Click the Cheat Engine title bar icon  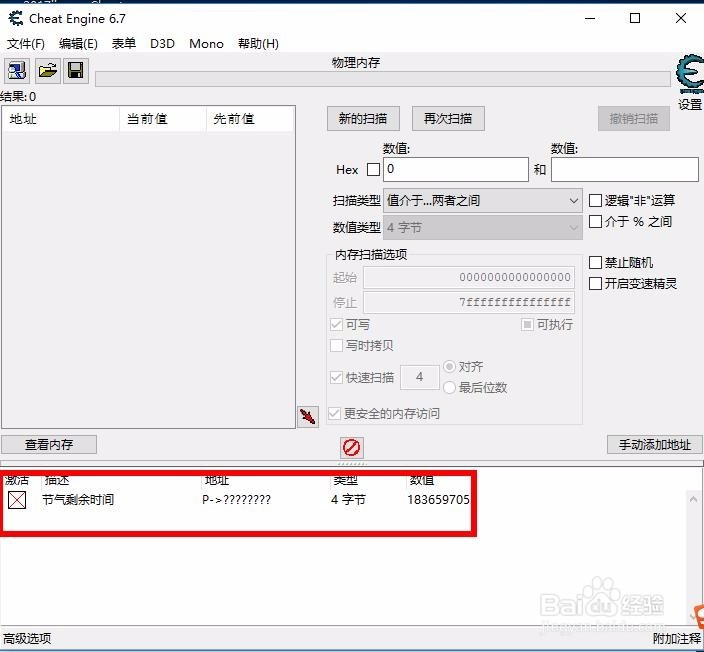(16, 18)
